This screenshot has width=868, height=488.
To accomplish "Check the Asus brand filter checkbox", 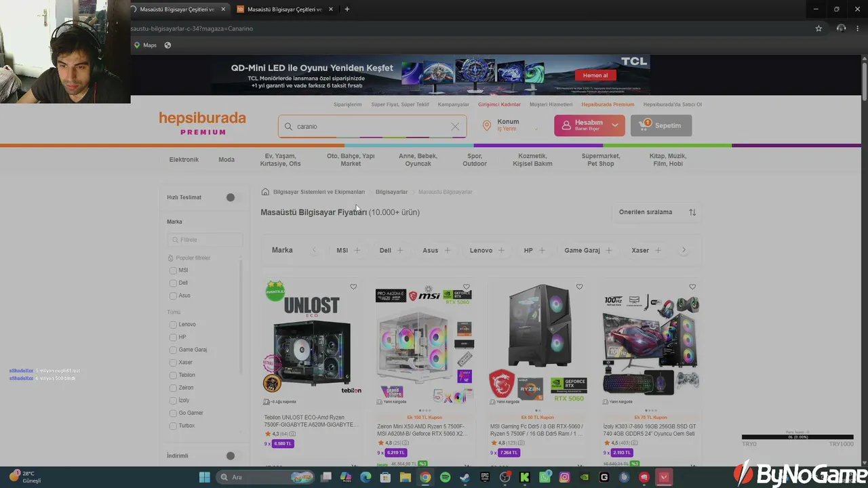I will pyautogui.click(x=173, y=296).
